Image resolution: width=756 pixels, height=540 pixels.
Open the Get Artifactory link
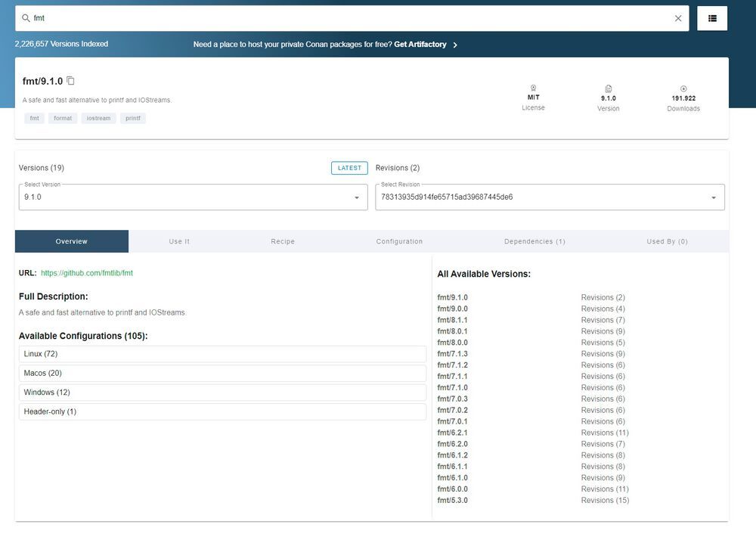click(420, 45)
